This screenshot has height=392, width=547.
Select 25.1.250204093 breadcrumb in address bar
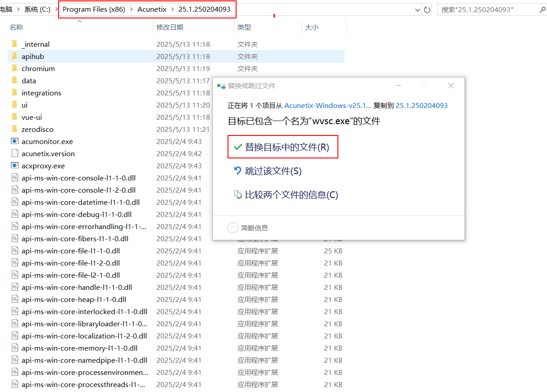205,9
